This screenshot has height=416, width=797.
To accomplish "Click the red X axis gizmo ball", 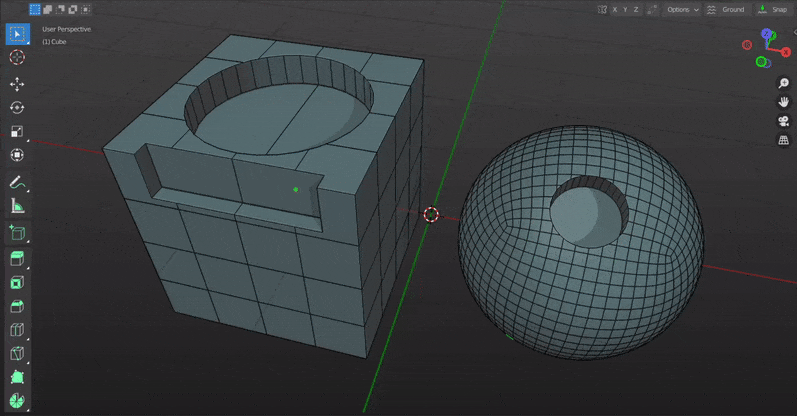I will tap(786, 52).
